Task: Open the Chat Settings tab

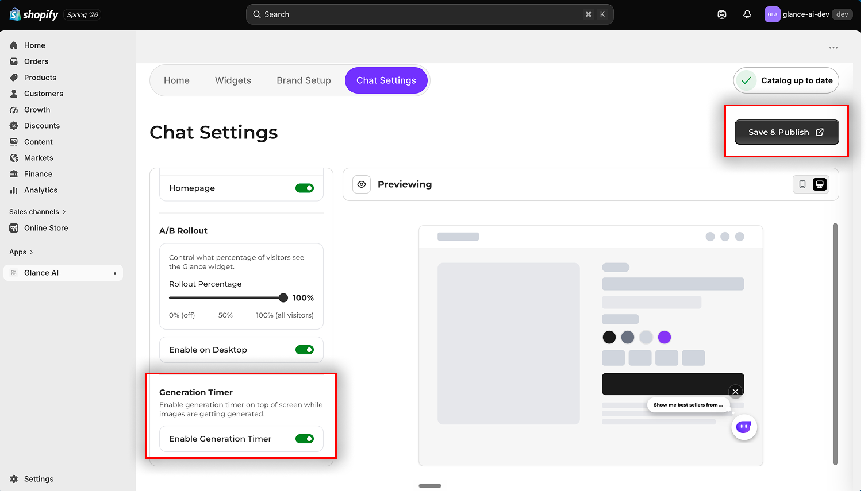Action: (x=386, y=80)
